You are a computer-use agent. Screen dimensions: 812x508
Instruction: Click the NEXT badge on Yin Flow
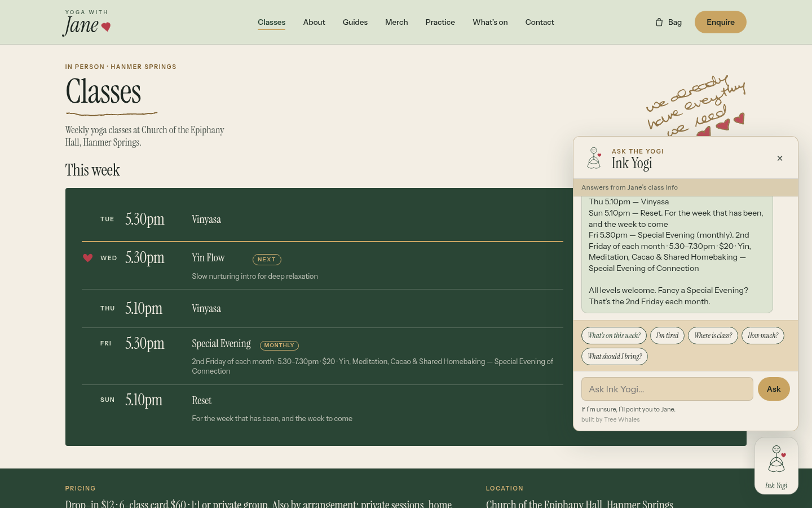(x=267, y=260)
